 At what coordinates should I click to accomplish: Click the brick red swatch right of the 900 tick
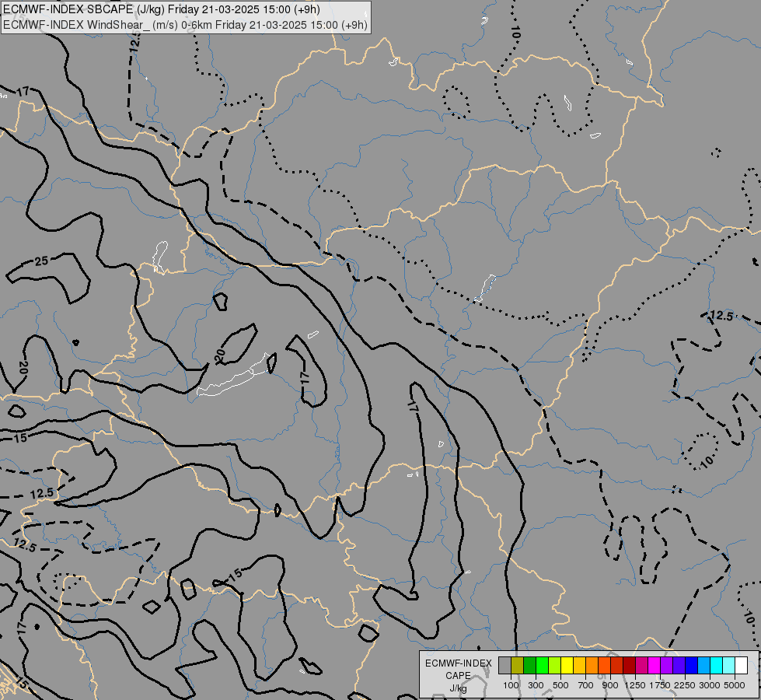(617, 665)
